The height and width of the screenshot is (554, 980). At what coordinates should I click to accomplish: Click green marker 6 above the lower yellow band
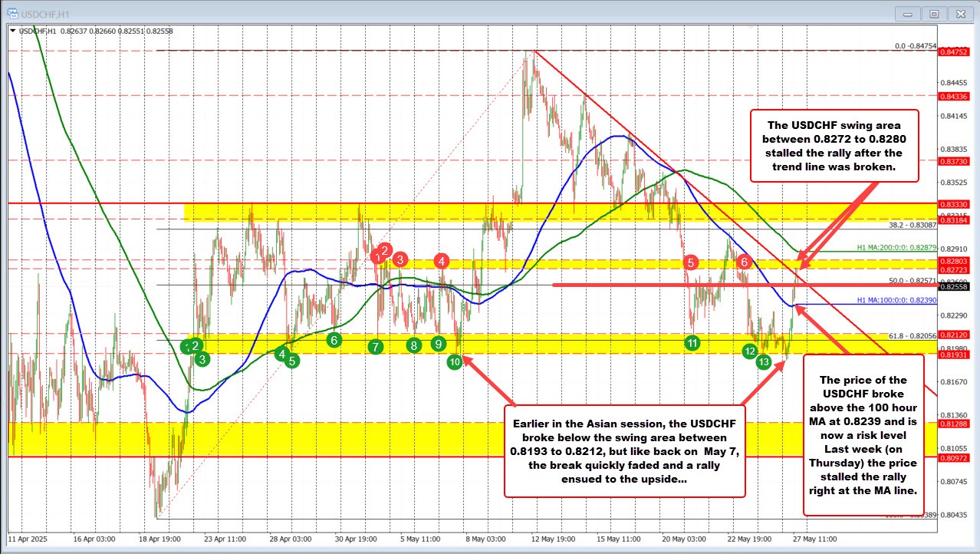point(334,340)
